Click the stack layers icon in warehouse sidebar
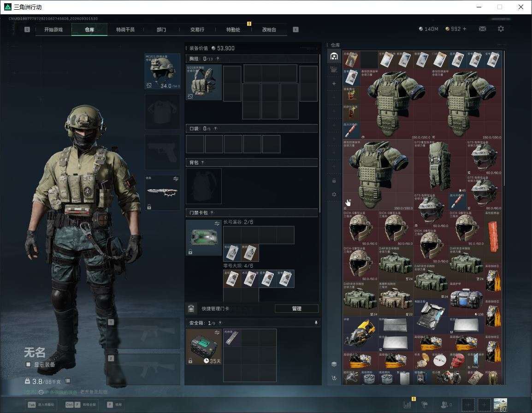This screenshot has width=532, height=413. (x=334, y=364)
